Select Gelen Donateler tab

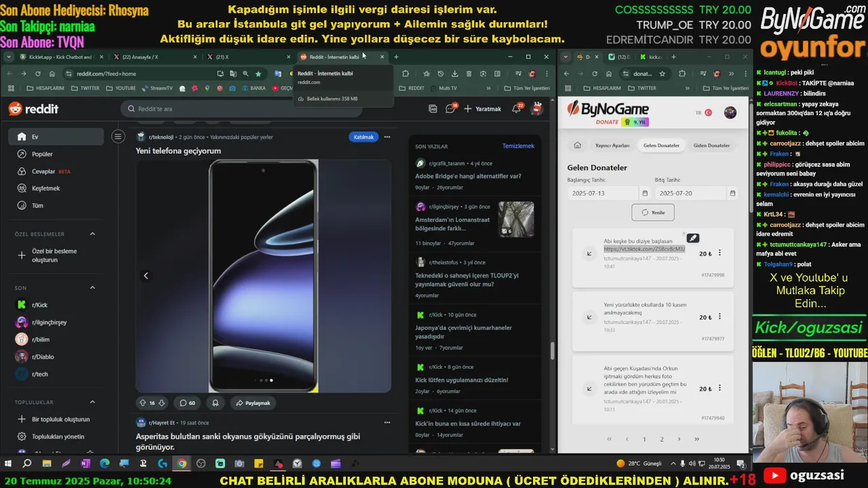[x=661, y=145]
